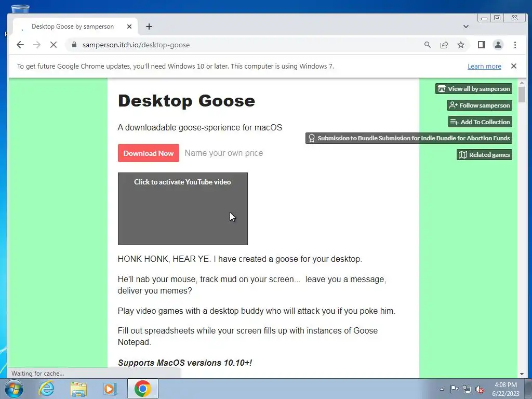Click the Desktop Goose heading
The width and height of the screenshot is (532, 399).
coord(187,101)
